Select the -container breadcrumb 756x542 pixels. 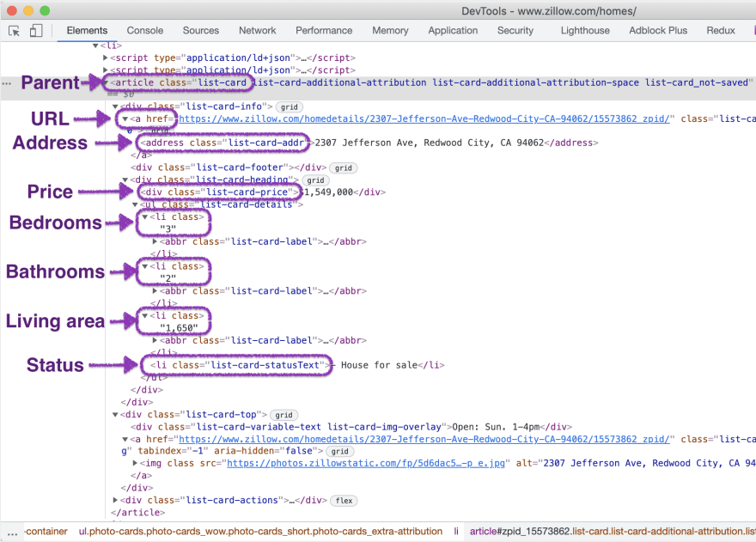46,532
